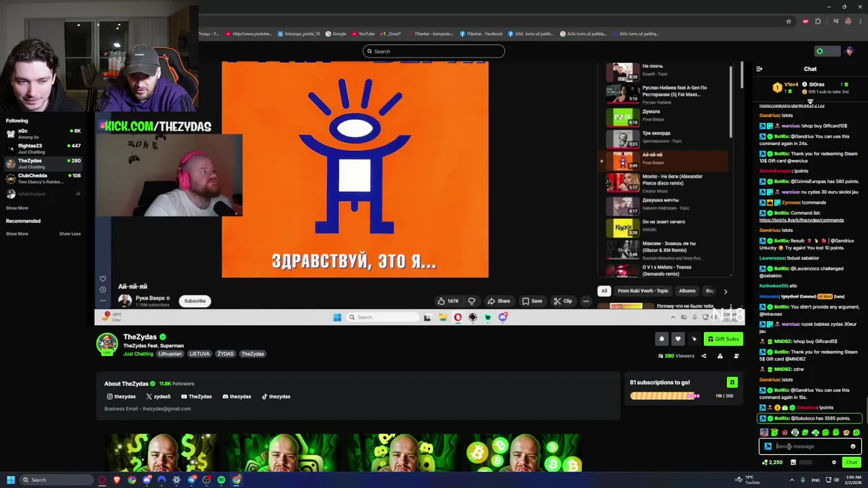Click the sparkle icon next to Gift Subs

(694, 339)
